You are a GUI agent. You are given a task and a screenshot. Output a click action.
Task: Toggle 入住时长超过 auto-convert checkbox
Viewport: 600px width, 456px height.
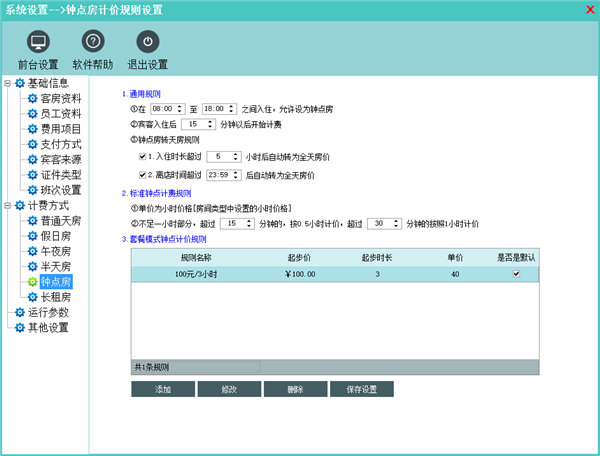click(x=143, y=157)
